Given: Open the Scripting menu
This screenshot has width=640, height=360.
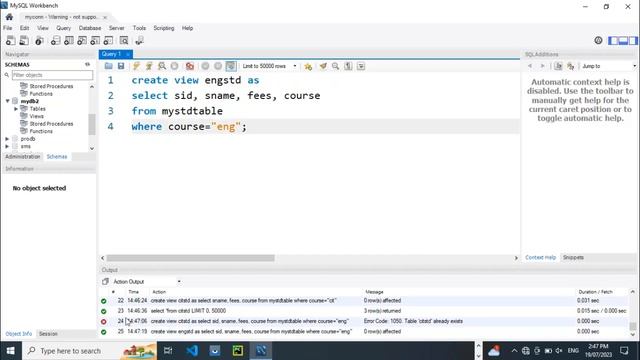Looking at the screenshot, I should (164, 28).
